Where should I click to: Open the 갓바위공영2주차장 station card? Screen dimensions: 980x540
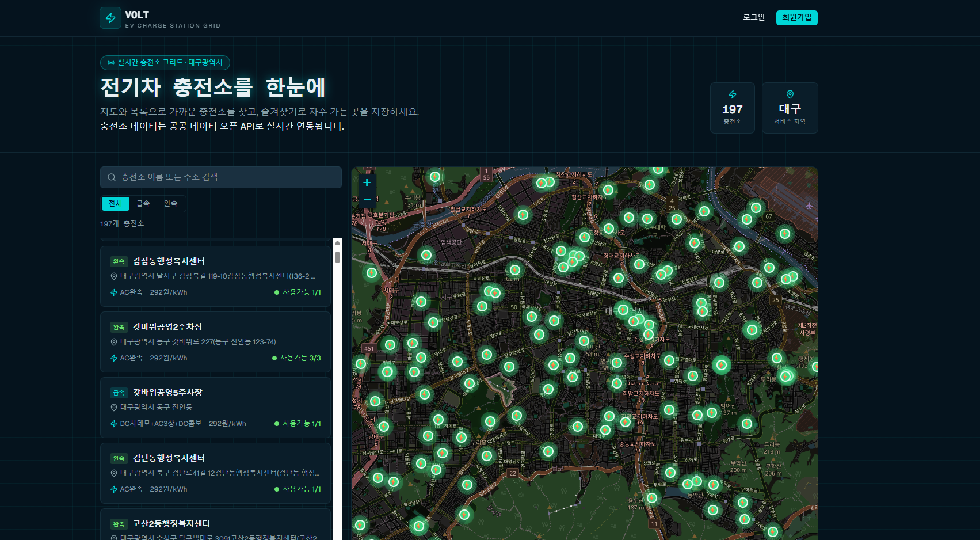[x=215, y=342]
